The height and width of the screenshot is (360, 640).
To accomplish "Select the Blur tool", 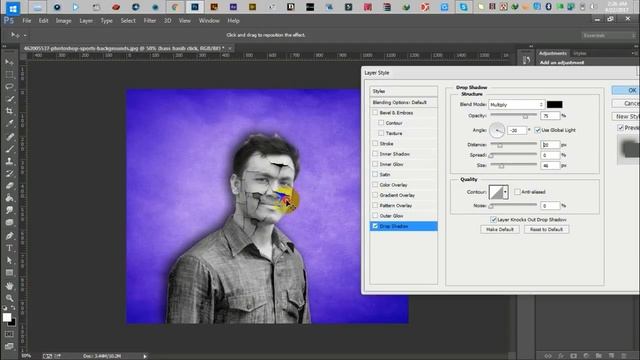I will [x=9, y=210].
